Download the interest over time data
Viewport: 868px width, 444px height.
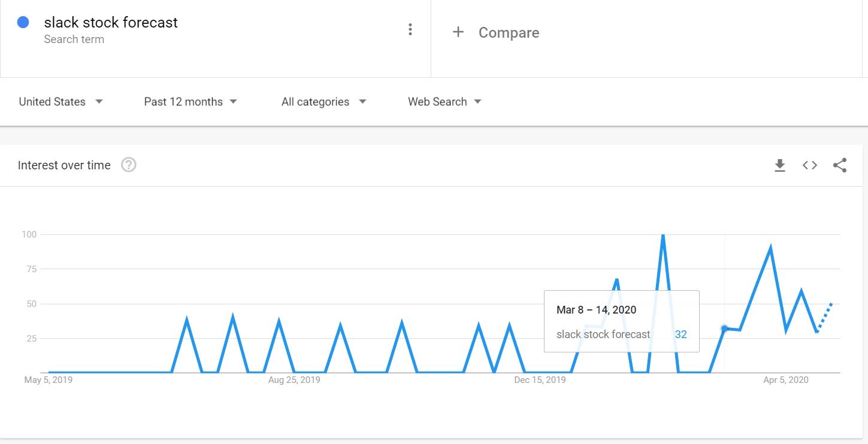pyautogui.click(x=779, y=166)
